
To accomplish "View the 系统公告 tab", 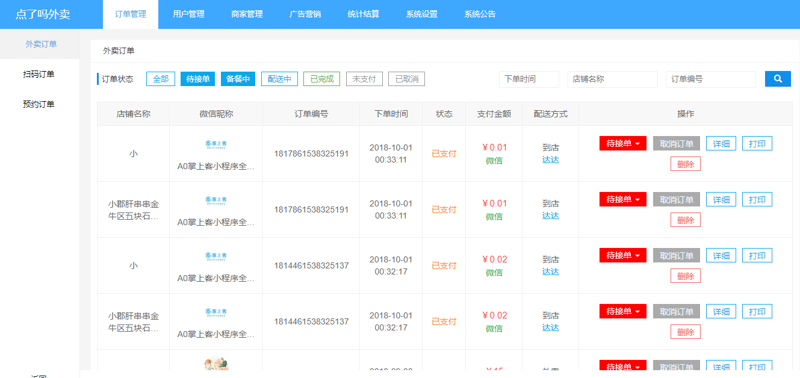I will tap(480, 14).
